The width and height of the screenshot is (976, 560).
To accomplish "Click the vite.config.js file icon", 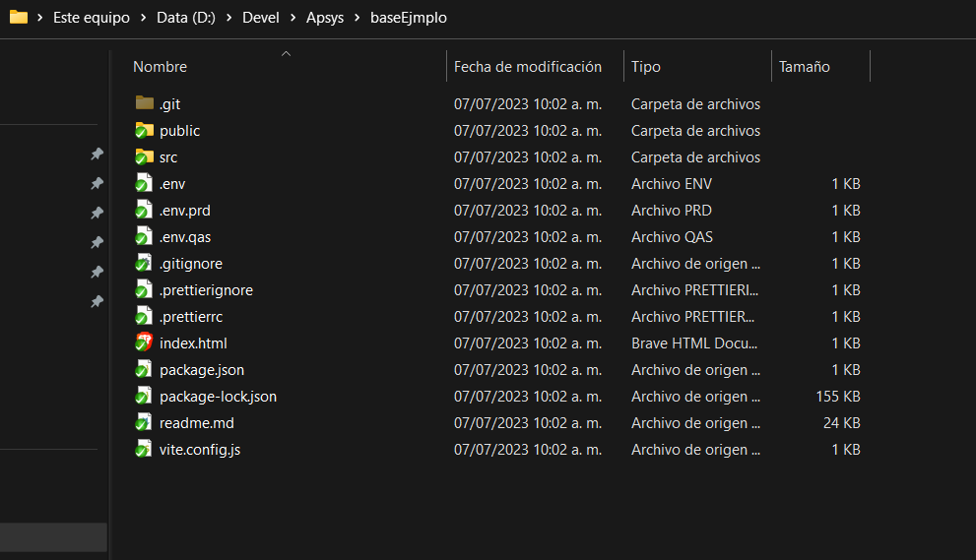I will pos(145,449).
